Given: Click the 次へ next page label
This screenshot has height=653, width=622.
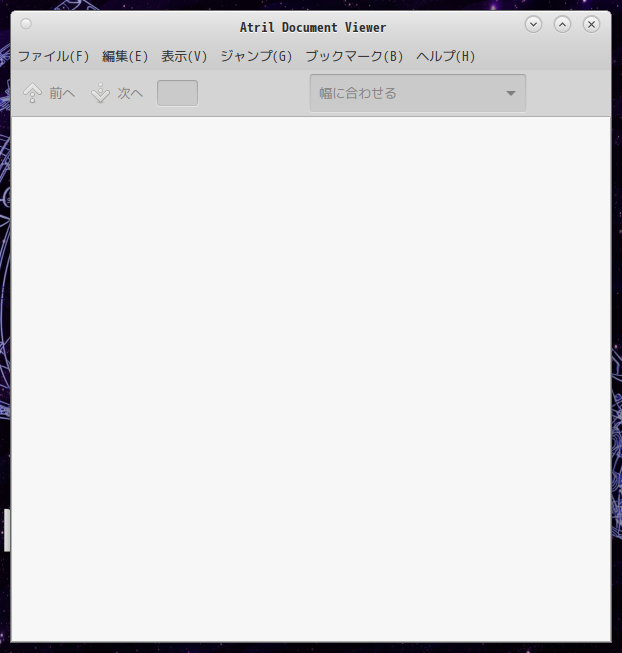Looking at the screenshot, I should pos(130,93).
